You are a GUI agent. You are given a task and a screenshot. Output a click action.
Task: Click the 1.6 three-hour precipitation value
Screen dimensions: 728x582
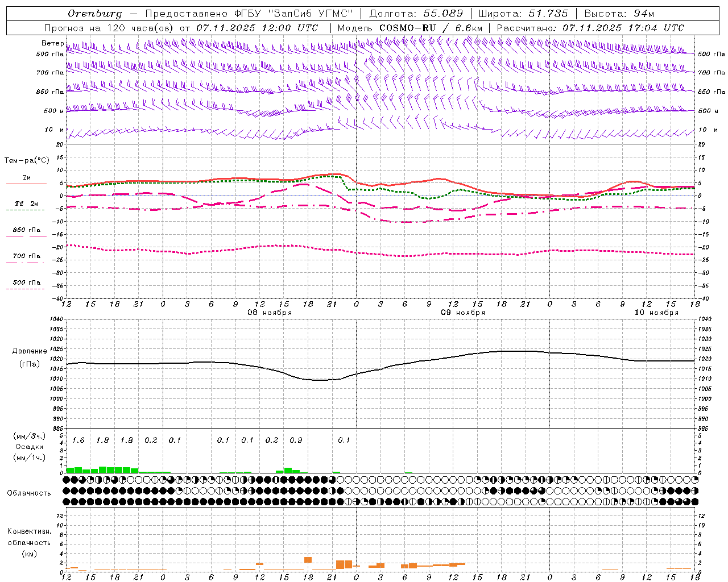coord(78,440)
